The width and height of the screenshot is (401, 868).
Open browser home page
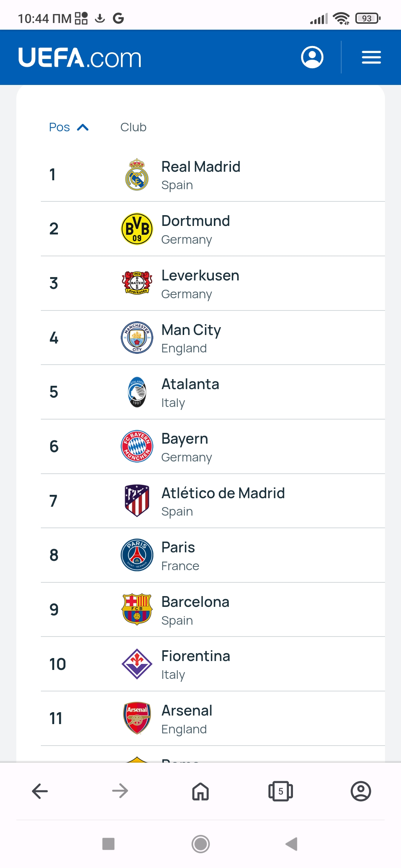[200, 791]
